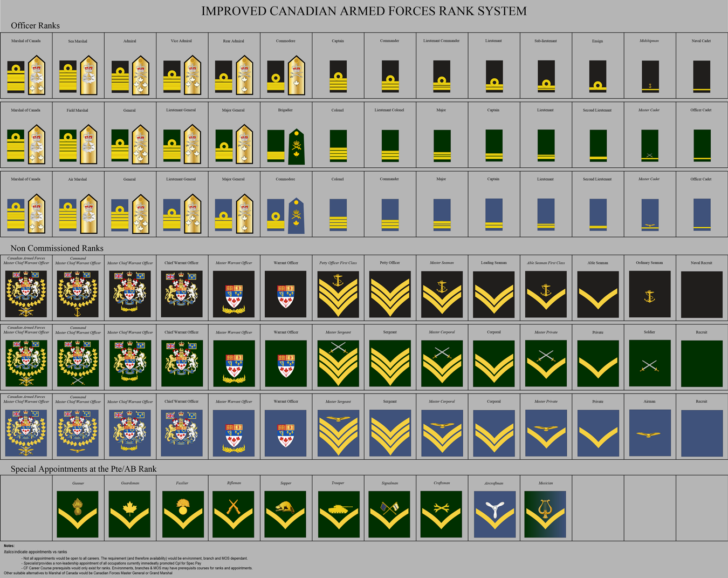Viewport: 728px width, 578px height.
Task: Click the Sea Marshal shoulder board insignia
Action: 89,75
